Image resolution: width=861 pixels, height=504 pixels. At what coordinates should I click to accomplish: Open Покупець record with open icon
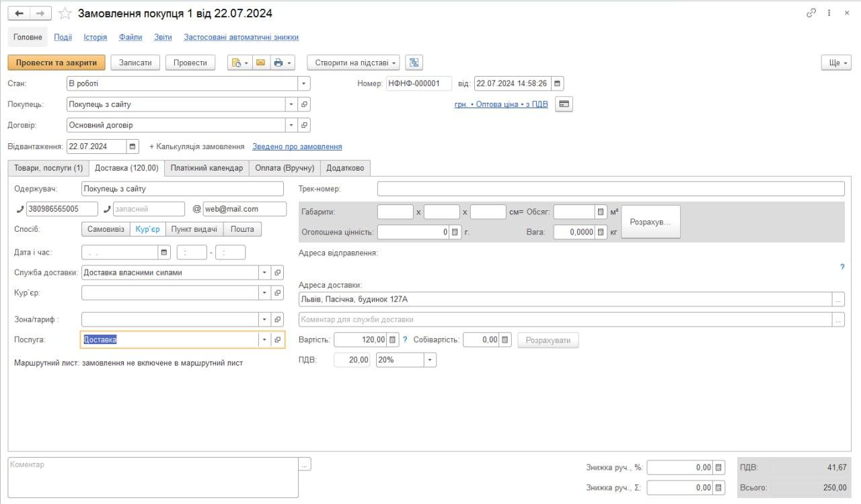pos(304,104)
